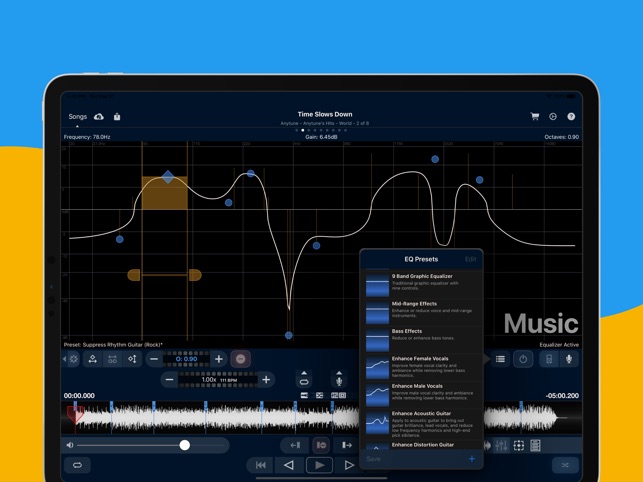Open the clock history icon
The height and width of the screenshot is (482, 643).
[553, 117]
